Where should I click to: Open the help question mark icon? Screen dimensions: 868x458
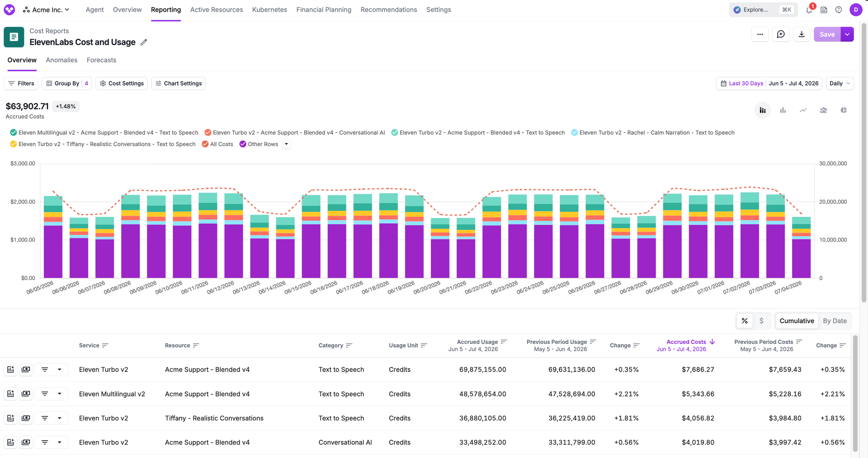tap(839, 10)
